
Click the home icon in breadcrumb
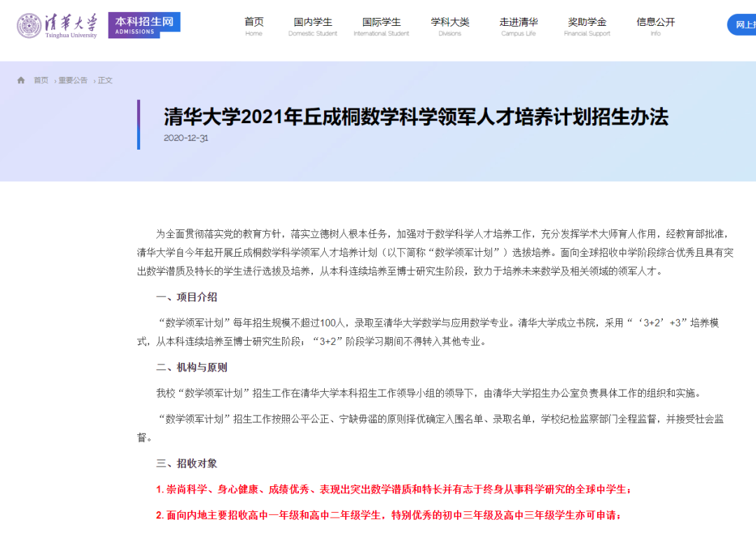coord(21,80)
